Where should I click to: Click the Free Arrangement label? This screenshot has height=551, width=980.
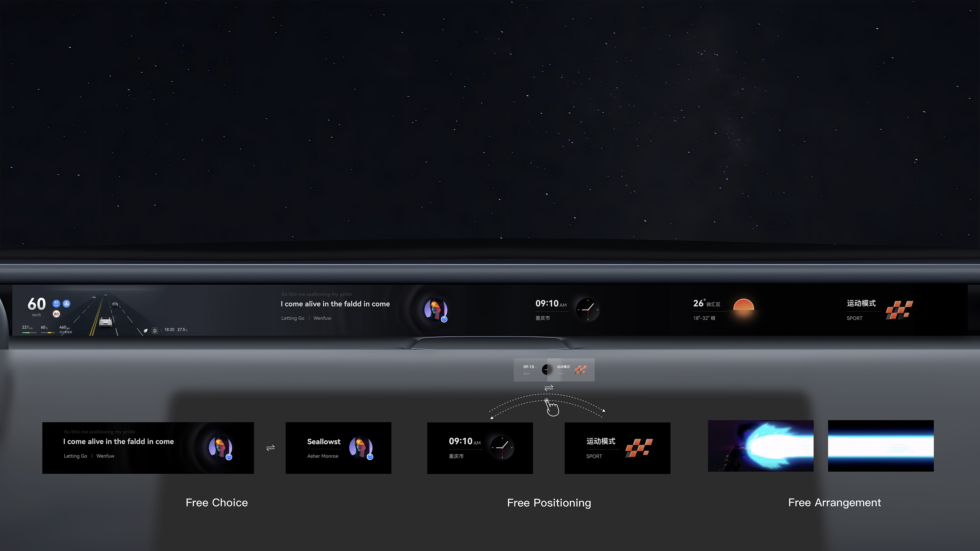[x=834, y=502]
